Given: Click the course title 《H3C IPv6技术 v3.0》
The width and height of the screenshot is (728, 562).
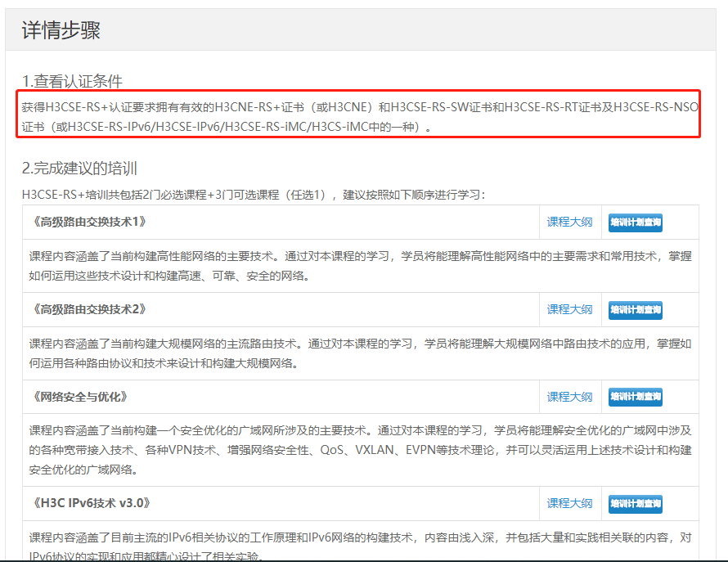Looking at the screenshot, I should click(91, 503).
